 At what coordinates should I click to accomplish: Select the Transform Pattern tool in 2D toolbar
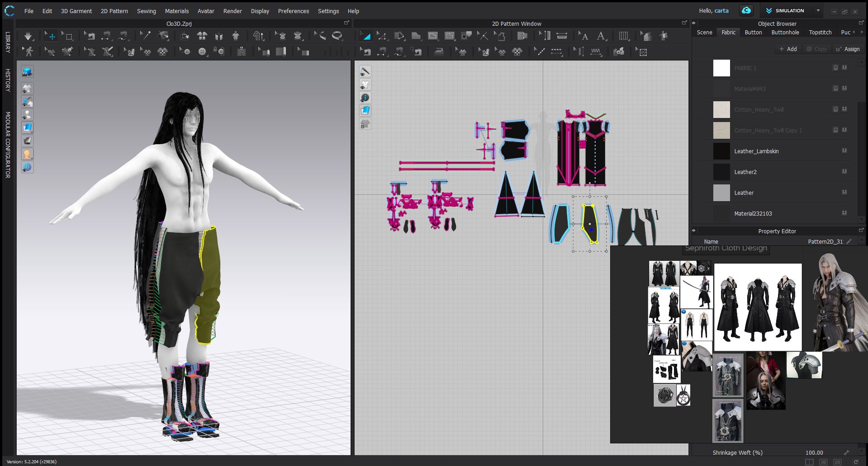(x=365, y=36)
